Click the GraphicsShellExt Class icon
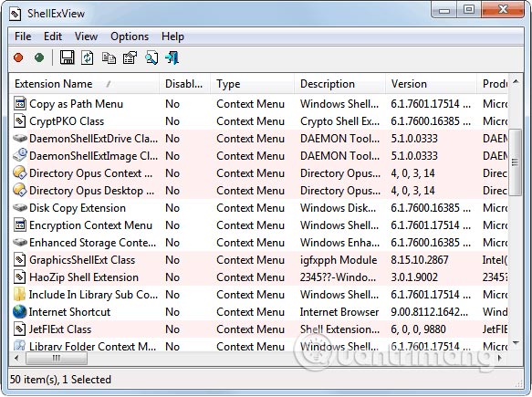 point(20,259)
